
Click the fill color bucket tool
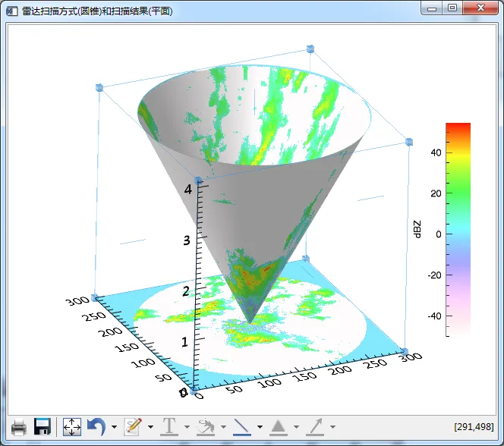[x=206, y=426]
